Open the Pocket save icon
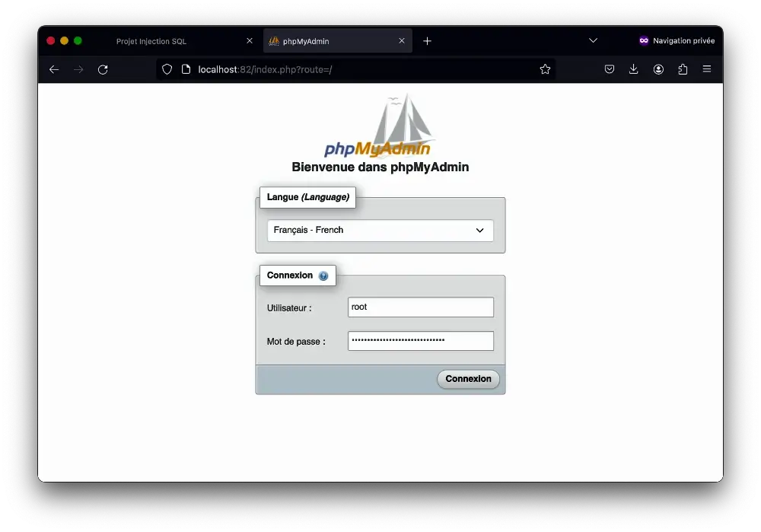 coord(610,69)
